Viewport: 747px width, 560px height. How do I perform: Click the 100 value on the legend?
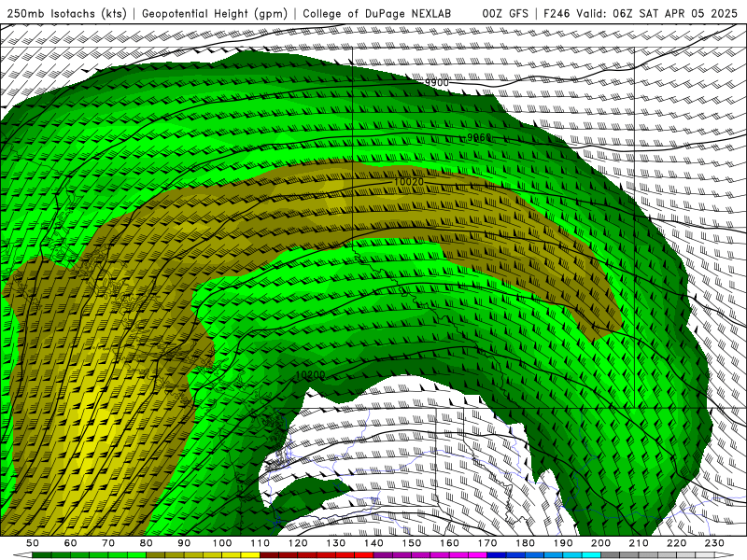222,543
